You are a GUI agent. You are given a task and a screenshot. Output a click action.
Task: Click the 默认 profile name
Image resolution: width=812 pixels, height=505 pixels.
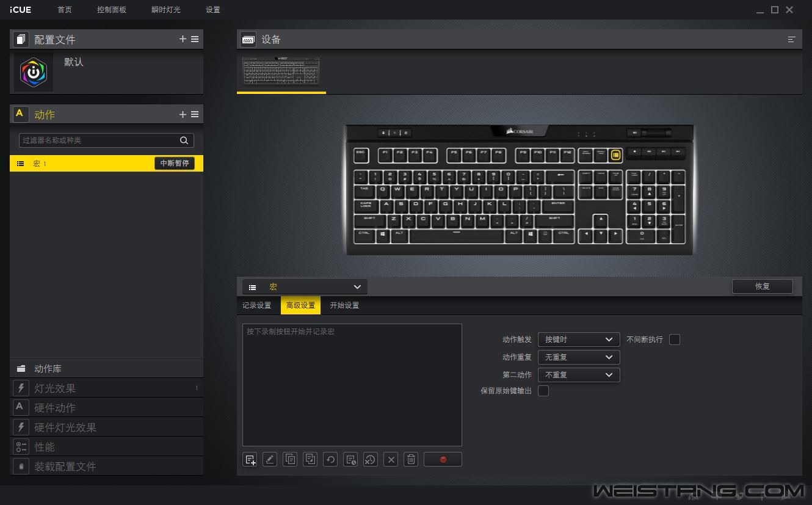[x=74, y=62]
